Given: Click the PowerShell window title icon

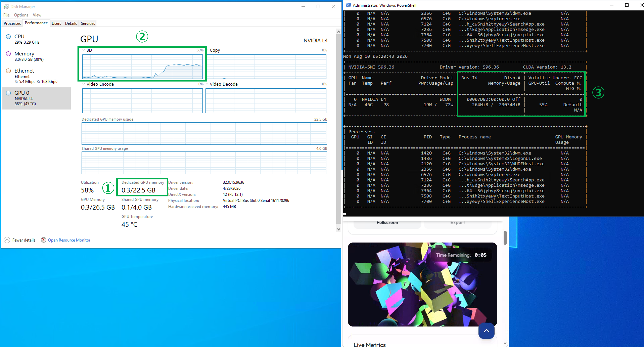Looking at the screenshot, I should tap(348, 5).
